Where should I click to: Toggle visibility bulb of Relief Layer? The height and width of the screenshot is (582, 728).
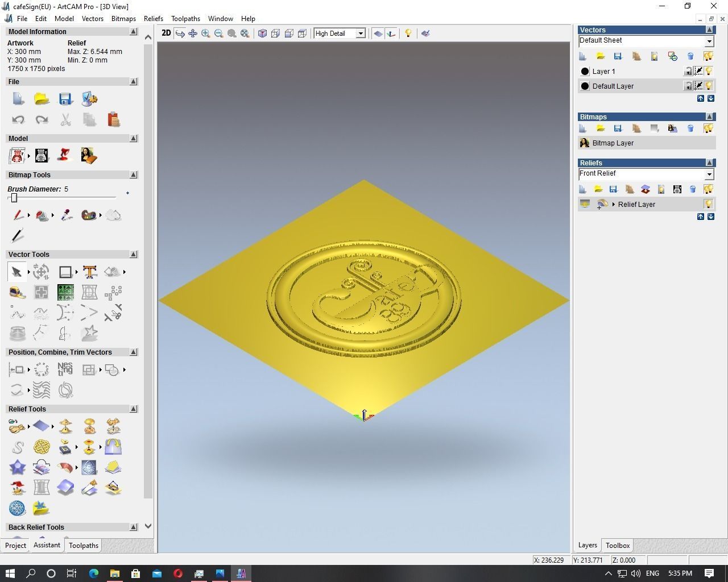click(x=709, y=204)
